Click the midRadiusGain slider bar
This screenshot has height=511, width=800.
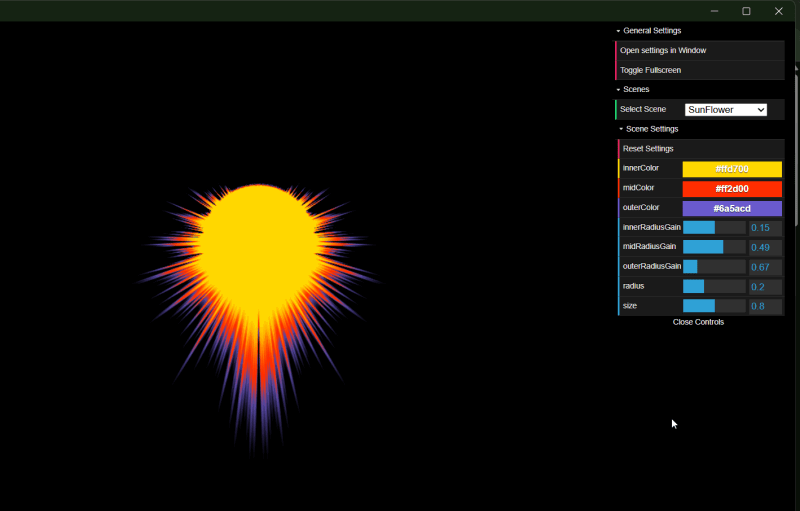(714, 247)
